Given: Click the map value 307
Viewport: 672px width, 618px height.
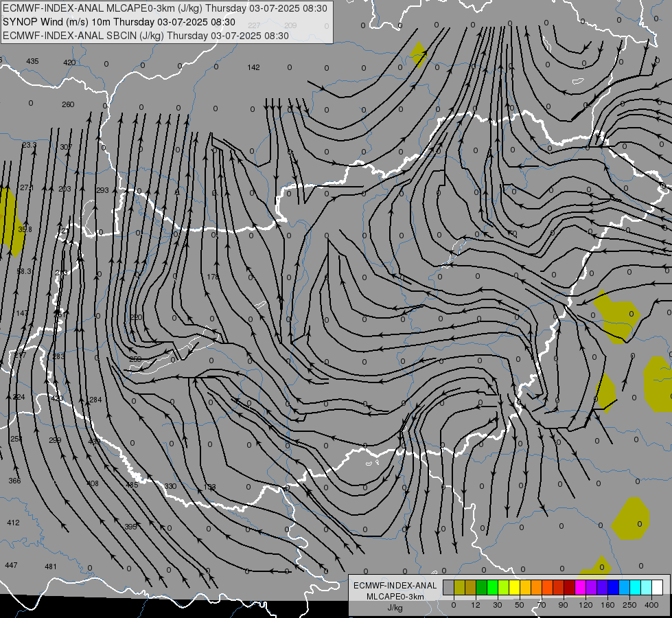Looking at the screenshot, I should (66, 147).
